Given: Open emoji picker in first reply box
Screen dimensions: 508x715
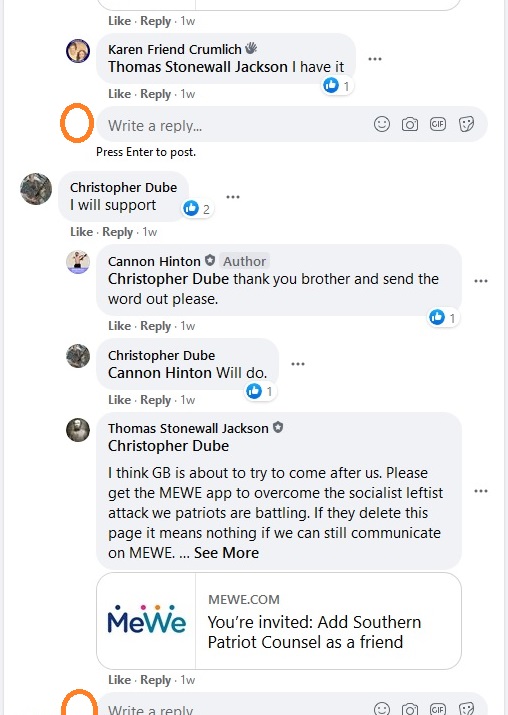Looking at the screenshot, I should (x=382, y=124).
